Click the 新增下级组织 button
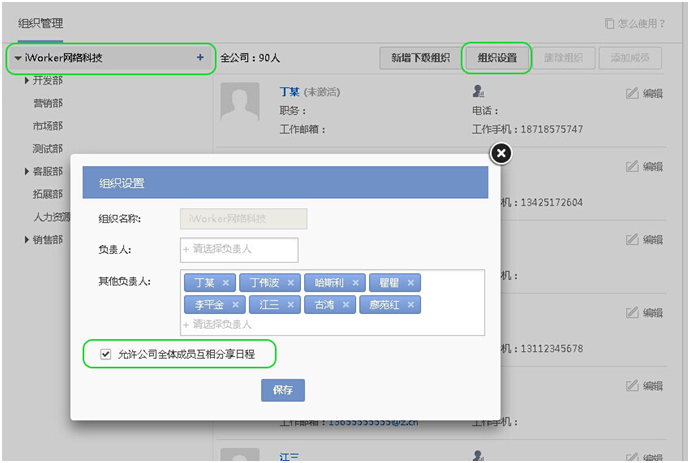The image size is (690, 463). 421,58
